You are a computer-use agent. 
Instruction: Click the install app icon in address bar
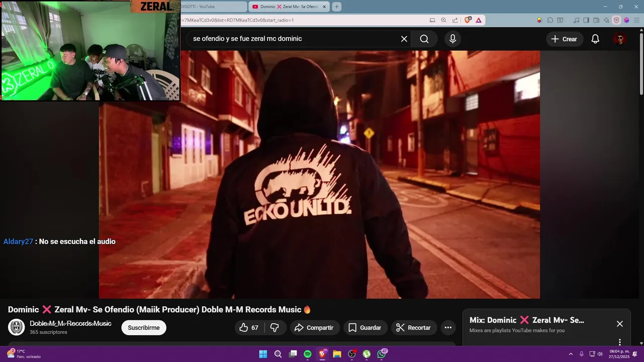[432, 20]
